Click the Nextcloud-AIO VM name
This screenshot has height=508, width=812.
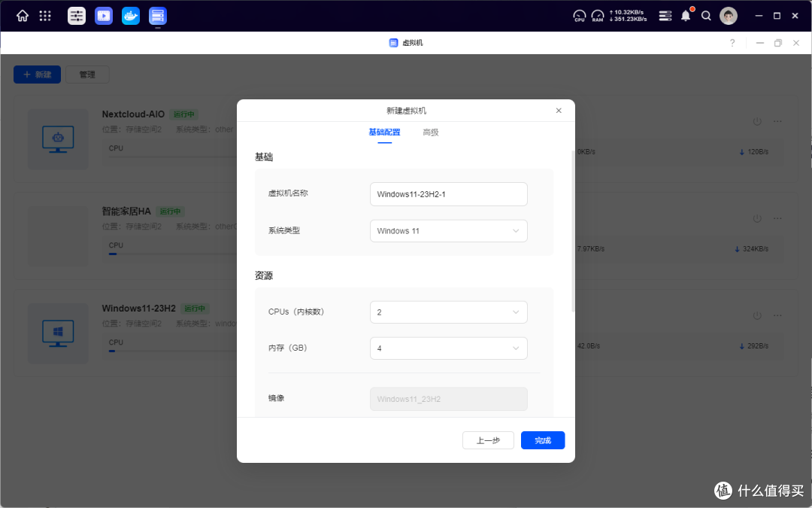click(x=133, y=114)
